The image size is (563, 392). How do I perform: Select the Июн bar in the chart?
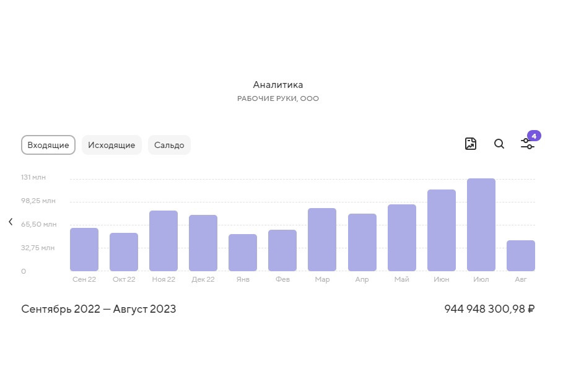[x=441, y=230]
